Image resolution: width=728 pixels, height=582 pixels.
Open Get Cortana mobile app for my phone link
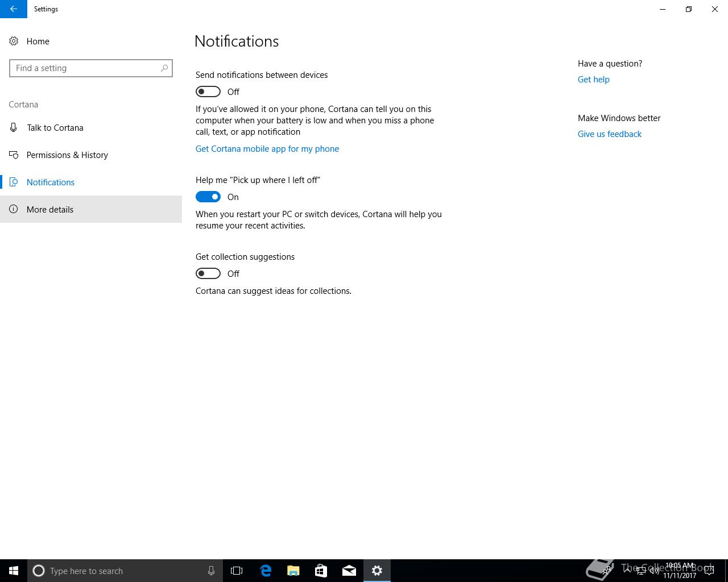(x=267, y=148)
